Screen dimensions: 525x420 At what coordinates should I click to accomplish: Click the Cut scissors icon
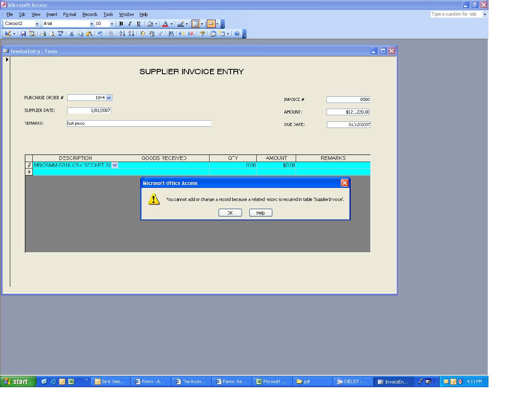coord(71,34)
